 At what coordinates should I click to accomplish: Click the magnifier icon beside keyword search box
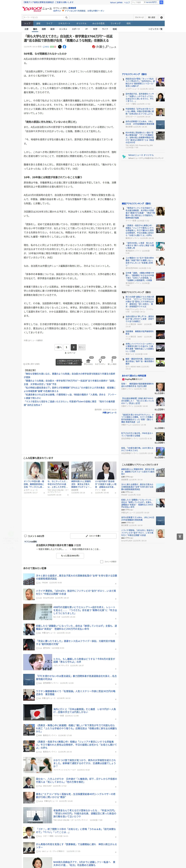tap(66, 18)
